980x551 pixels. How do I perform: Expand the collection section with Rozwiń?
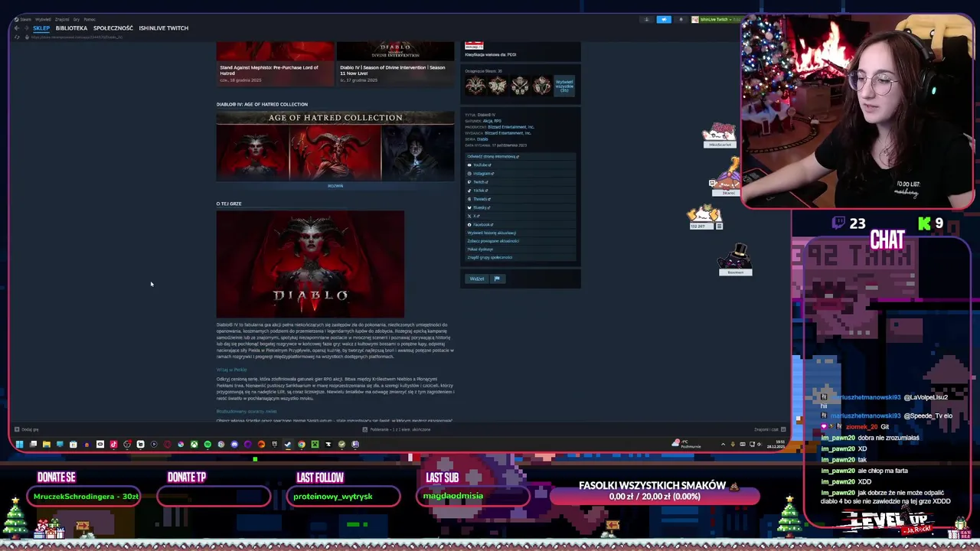(x=335, y=186)
